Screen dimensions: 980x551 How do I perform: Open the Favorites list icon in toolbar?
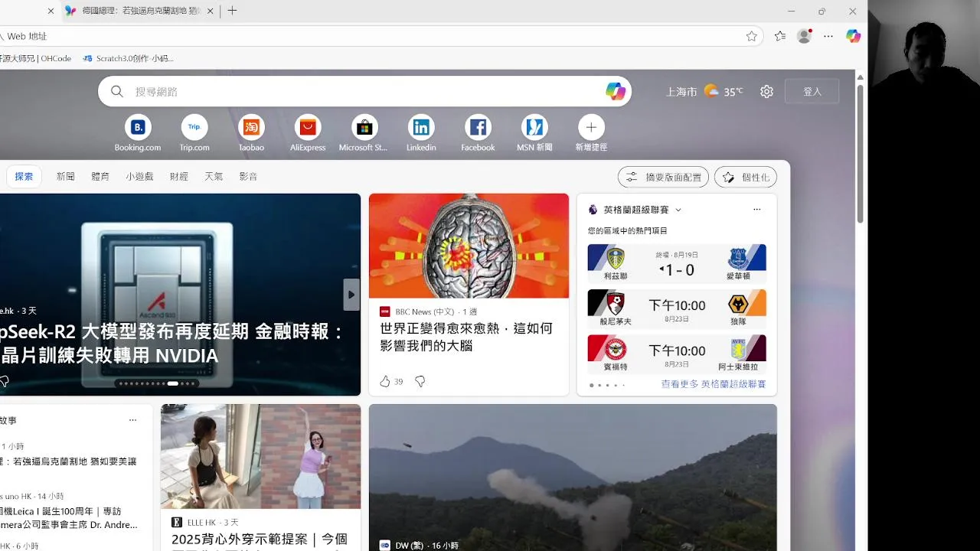[x=779, y=36]
